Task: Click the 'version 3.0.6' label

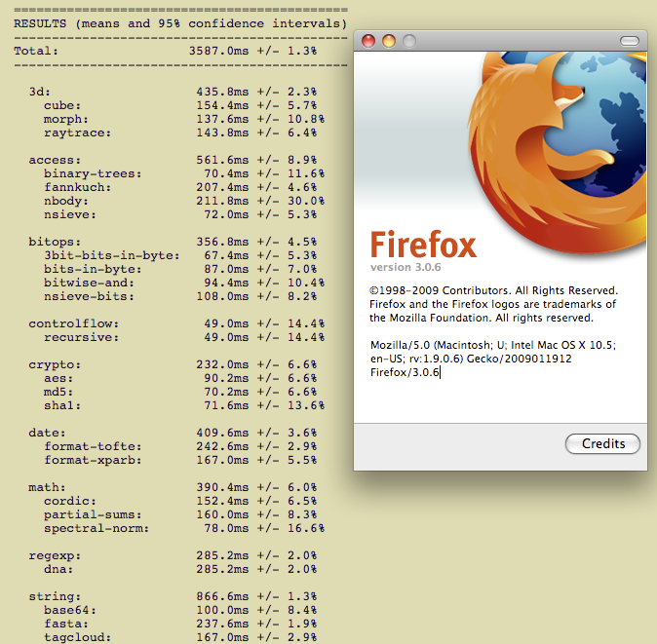Action: [406, 267]
